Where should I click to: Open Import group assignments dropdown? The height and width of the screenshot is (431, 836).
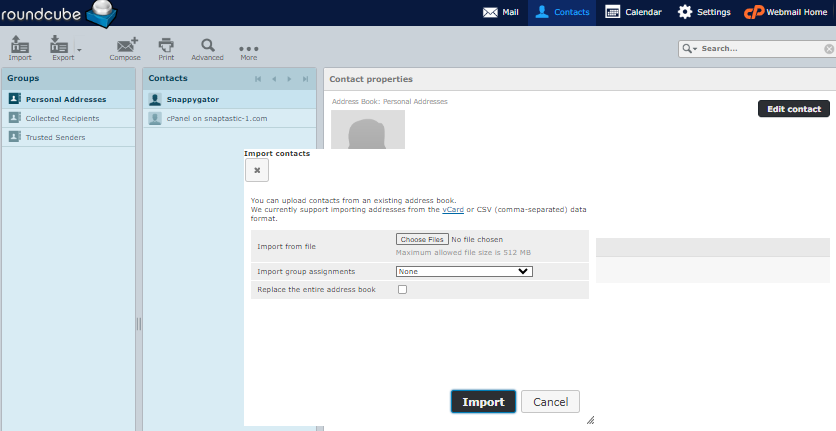pyautogui.click(x=464, y=272)
